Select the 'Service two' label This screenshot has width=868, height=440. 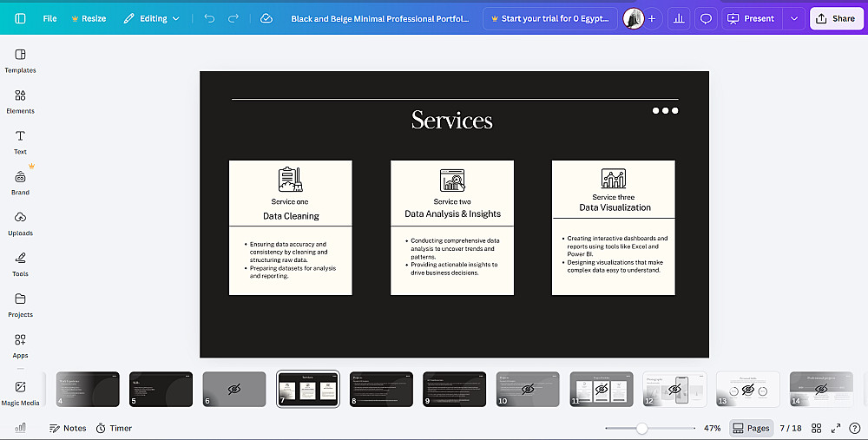pyautogui.click(x=451, y=201)
